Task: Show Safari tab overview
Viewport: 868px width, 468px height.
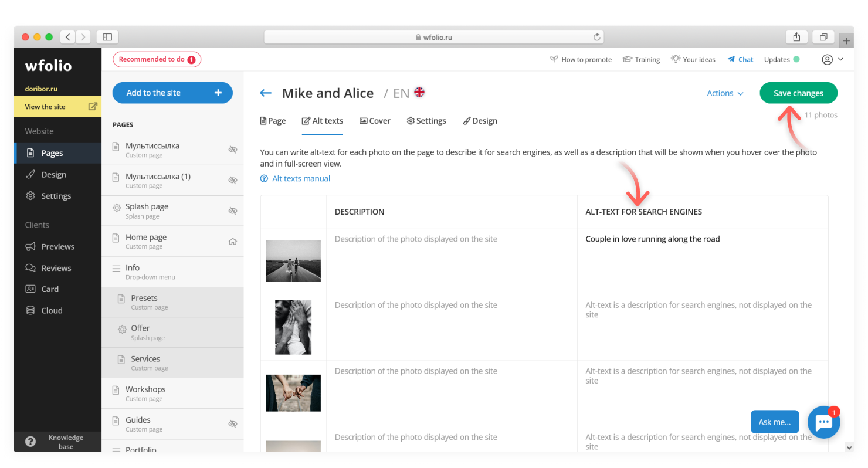Action: click(x=823, y=37)
